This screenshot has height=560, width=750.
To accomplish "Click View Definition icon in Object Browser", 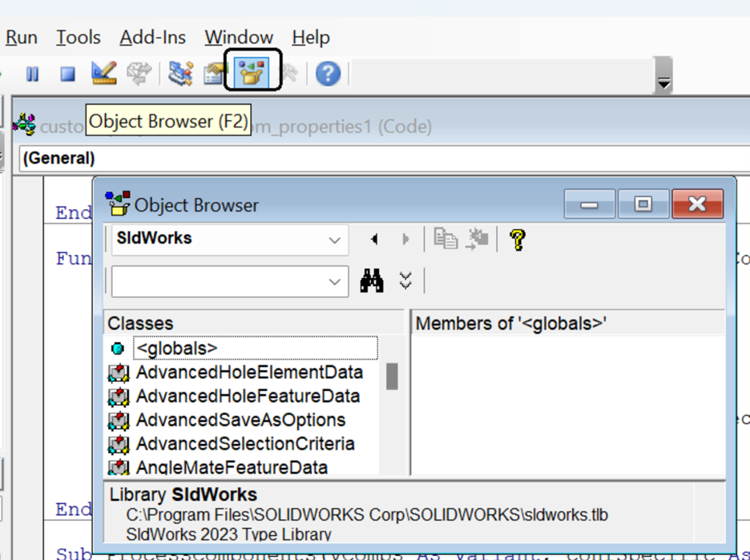I will click(477, 238).
